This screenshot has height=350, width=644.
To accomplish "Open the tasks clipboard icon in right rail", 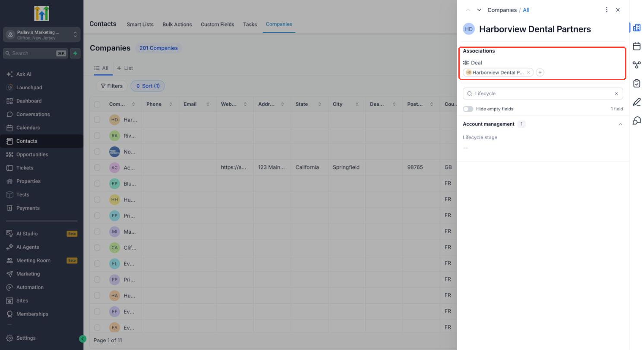I will (637, 83).
